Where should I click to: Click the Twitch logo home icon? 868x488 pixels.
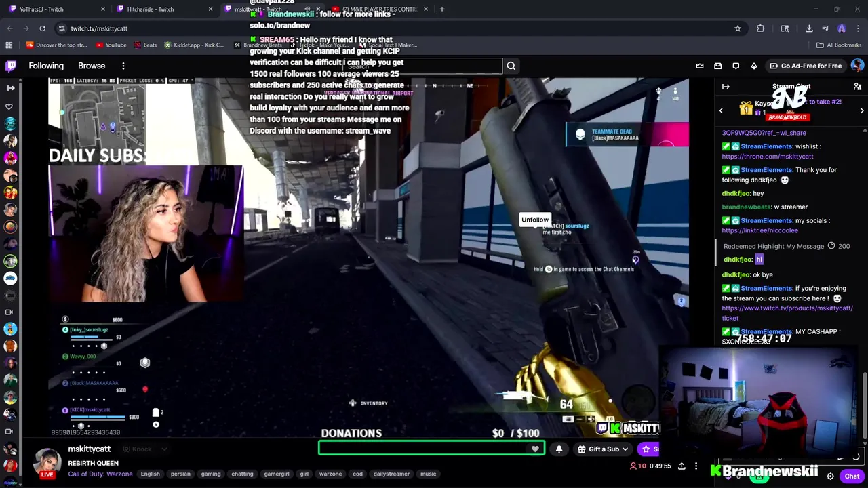click(x=11, y=66)
